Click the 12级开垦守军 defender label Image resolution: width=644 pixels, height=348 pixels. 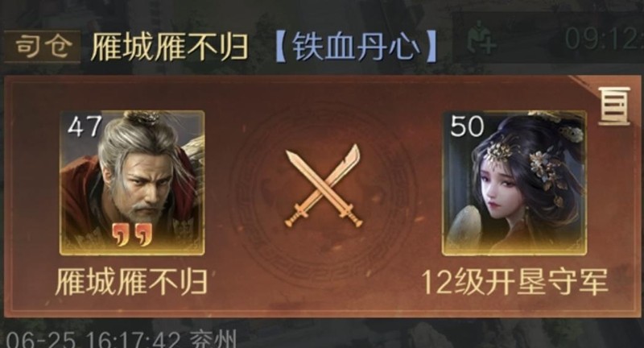(x=514, y=282)
